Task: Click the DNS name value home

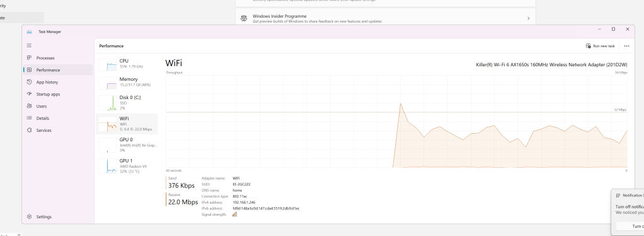Action: tap(238, 191)
